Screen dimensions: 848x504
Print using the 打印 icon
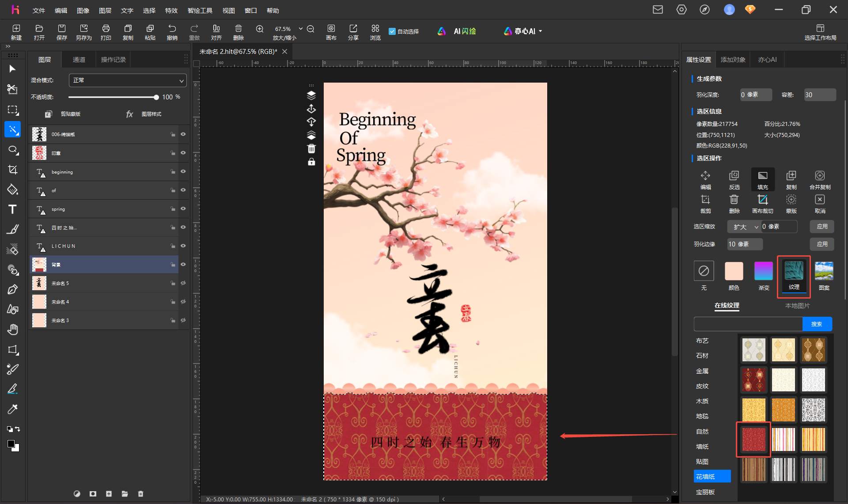106,32
